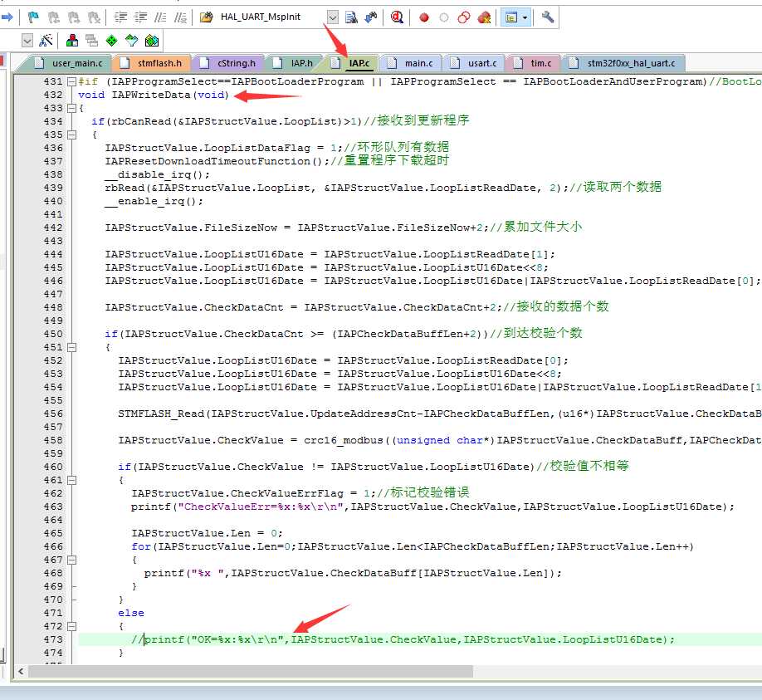Open Manage Multi-Project Workspace icon
Viewport: 762px width, 700px height.
pos(91,41)
